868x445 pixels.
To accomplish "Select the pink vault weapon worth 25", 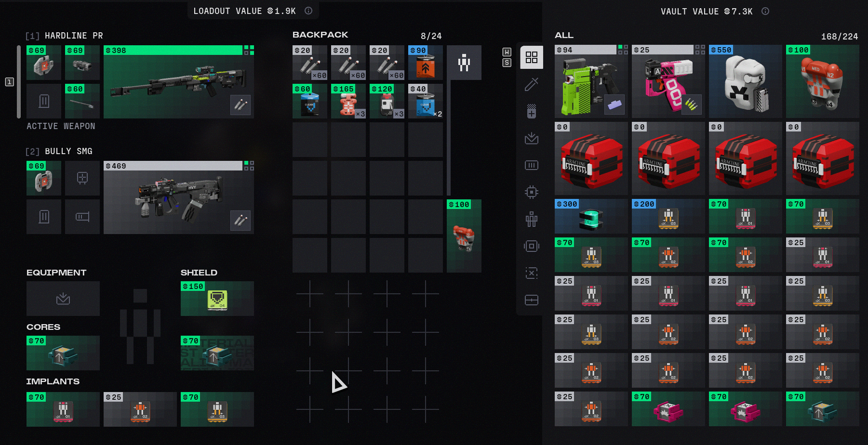I will [668, 81].
